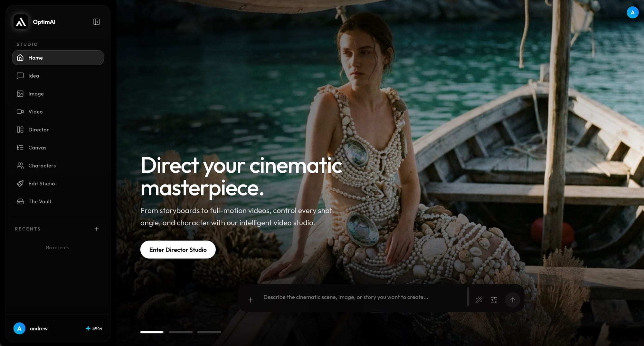Screen dimensions: 644x346
Task: Click the OptimAI logo icon
Action: click(21, 22)
